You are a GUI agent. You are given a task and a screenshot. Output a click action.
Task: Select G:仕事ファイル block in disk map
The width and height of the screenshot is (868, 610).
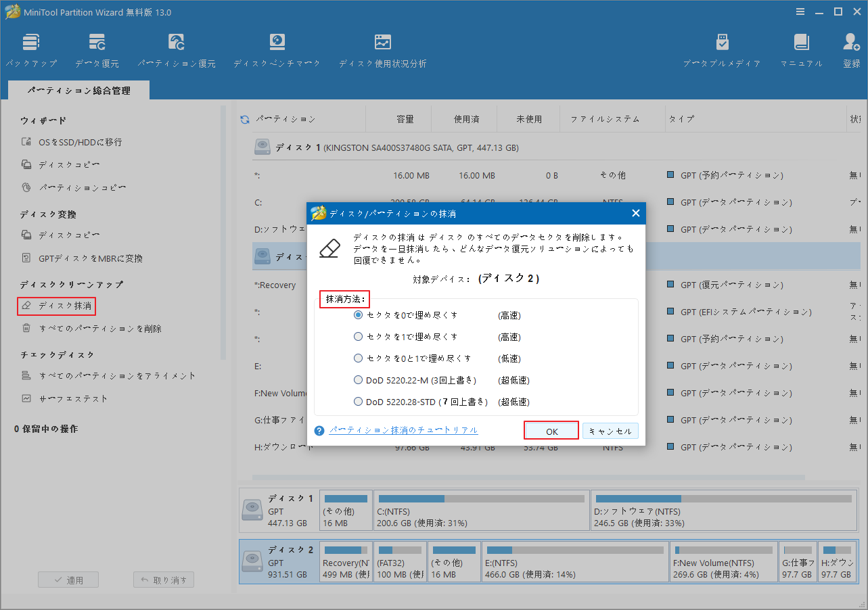tap(797, 562)
